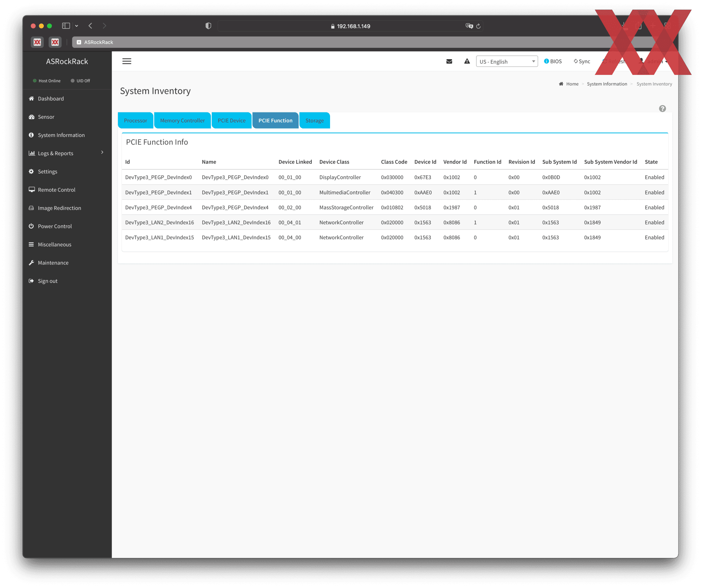
Task: Switch to the PCIE Device tab
Action: [x=231, y=121]
